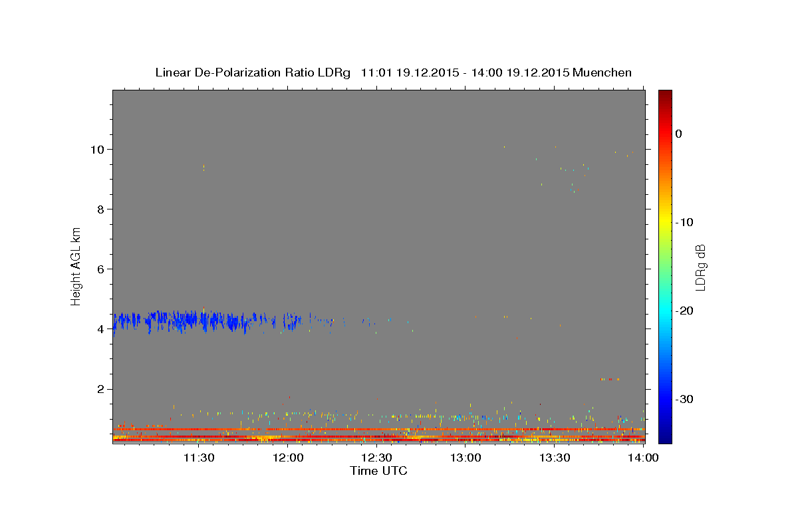Click the LDRg dB colorbar title

click(700, 267)
